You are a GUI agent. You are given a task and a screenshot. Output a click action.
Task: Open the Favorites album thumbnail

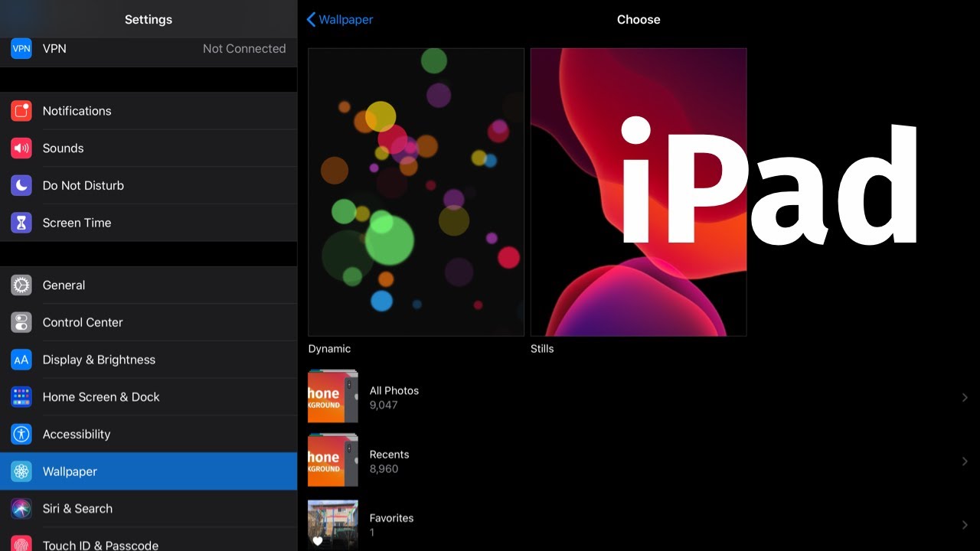[x=333, y=525]
